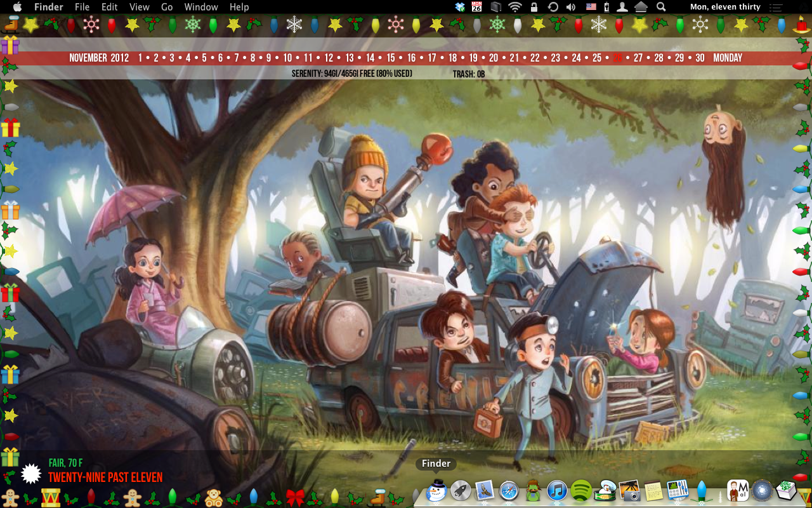Click 'TWENTY-NINE PAST ELEVEN' time text
Viewport: 812px width, 508px height.
[105, 478]
